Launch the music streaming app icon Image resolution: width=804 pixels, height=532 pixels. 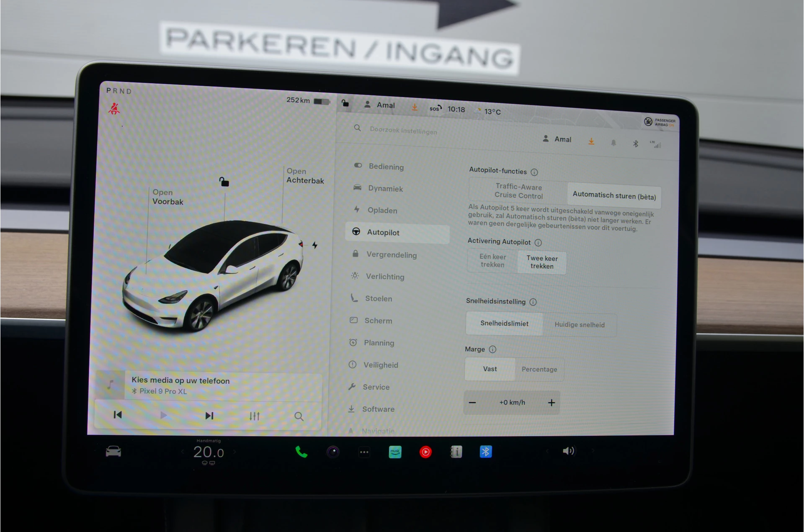click(x=394, y=452)
